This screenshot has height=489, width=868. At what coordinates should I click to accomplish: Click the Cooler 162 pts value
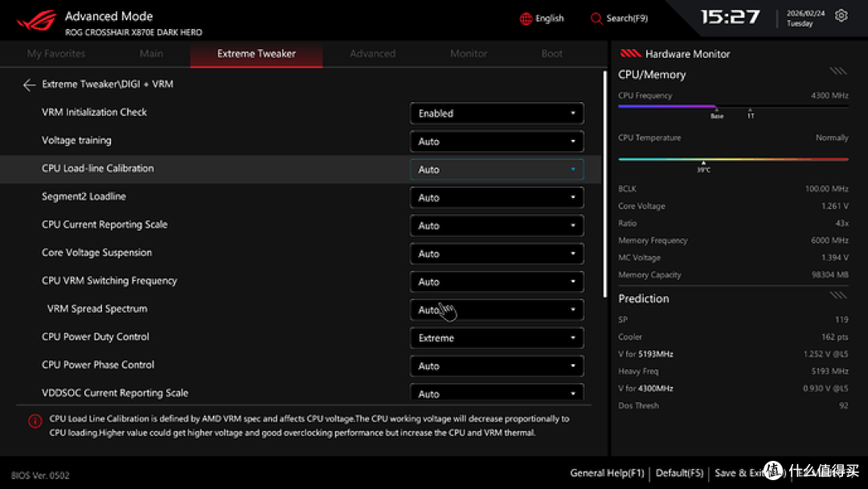(835, 337)
